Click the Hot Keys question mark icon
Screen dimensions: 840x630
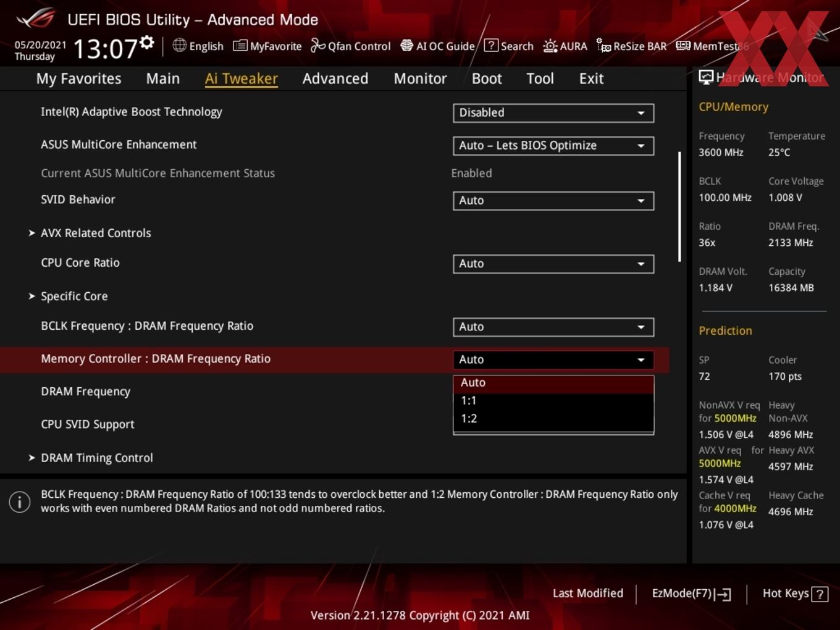point(820,594)
